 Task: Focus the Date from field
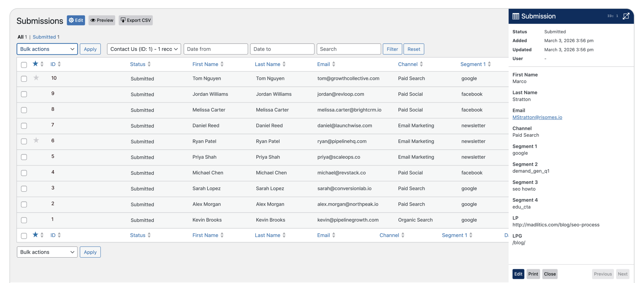[x=216, y=49]
